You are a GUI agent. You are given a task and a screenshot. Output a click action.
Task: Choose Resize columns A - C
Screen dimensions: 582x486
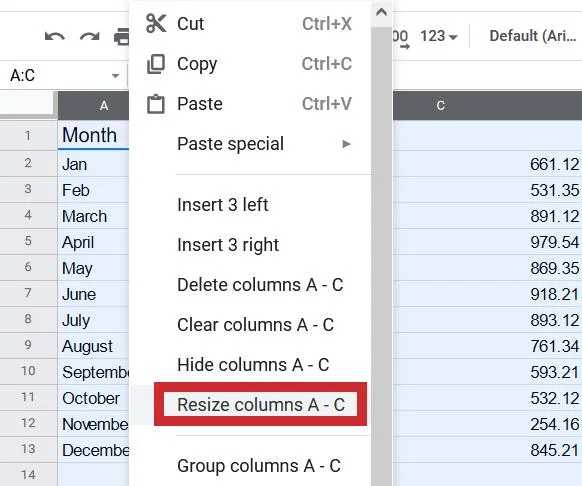point(261,404)
